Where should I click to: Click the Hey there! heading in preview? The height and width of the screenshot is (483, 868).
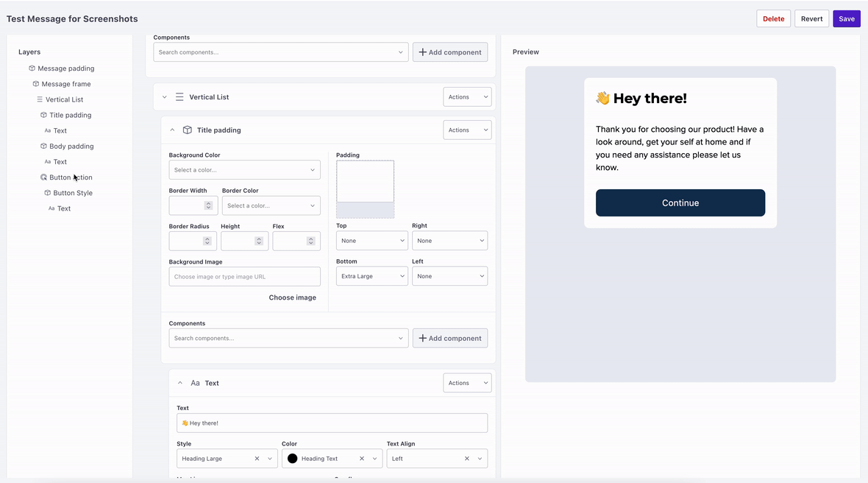641,98
